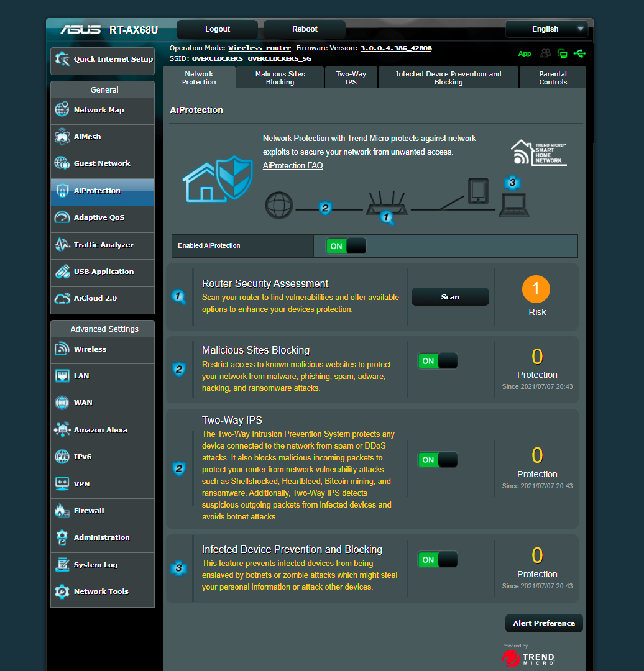Click the Wireless router operation mode link
Screen dimensions: 644x671
[x=259, y=48]
